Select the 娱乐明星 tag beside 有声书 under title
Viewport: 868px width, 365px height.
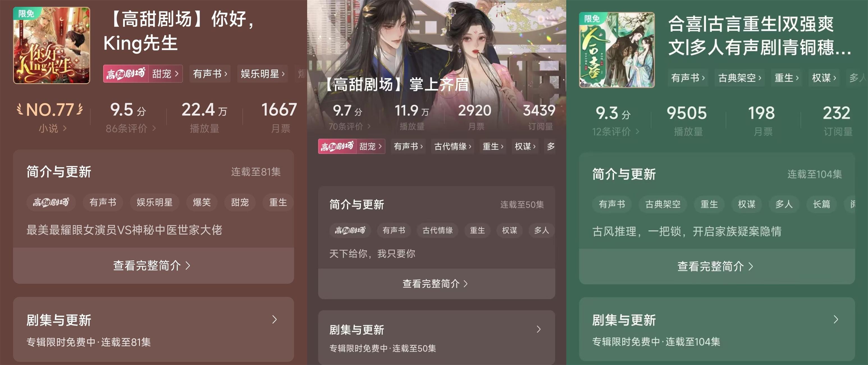(x=262, y=74)
